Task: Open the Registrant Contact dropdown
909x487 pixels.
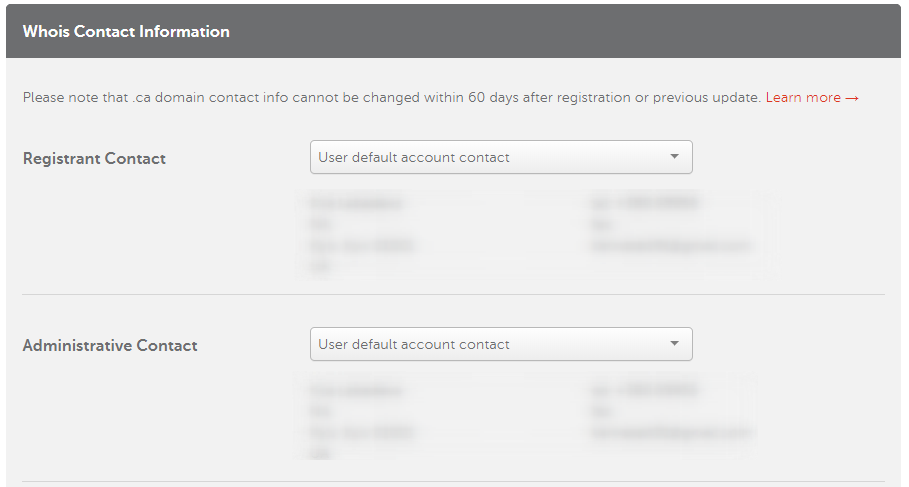Action: [x=501, y=157]
